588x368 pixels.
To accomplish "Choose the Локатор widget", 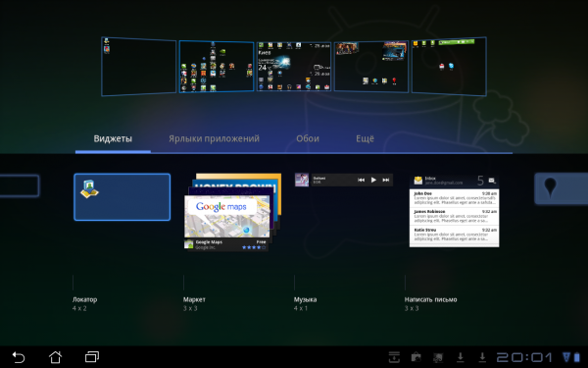I will pos(122,197).
